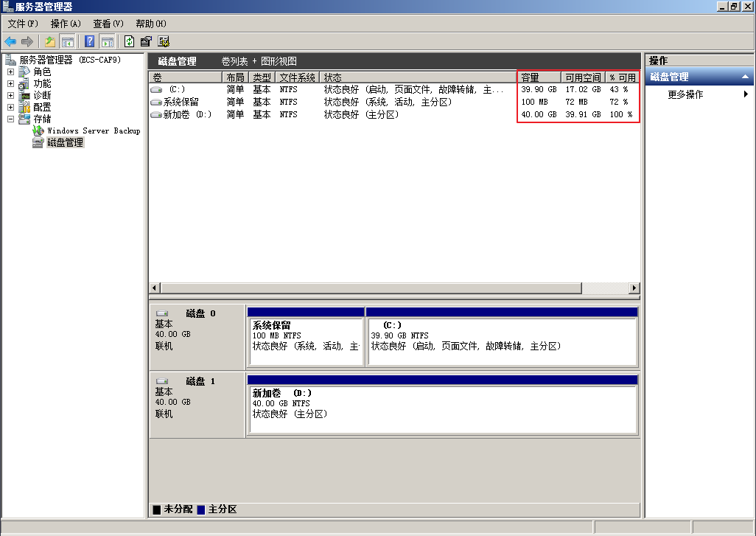Click 更多操作 in the actions pane
This screenshot has height=536, width=756.
tap(685, 94)
